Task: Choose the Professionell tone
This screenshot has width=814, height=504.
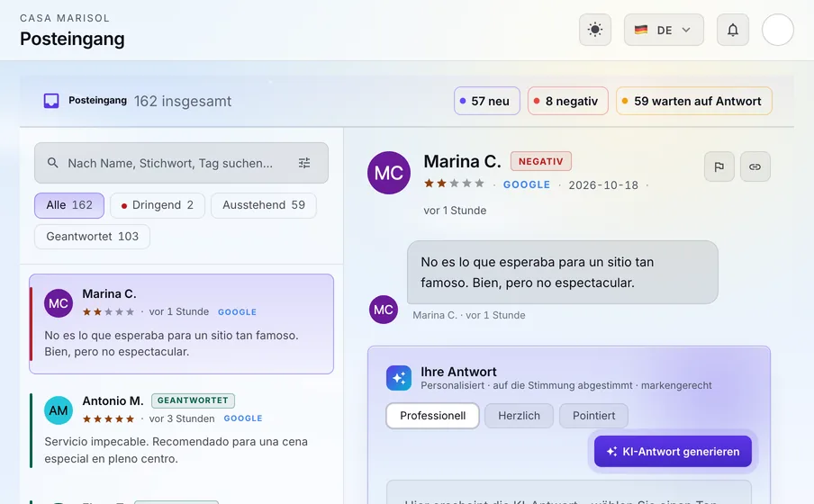Action: pyautogui.click(x=432, y=416)
